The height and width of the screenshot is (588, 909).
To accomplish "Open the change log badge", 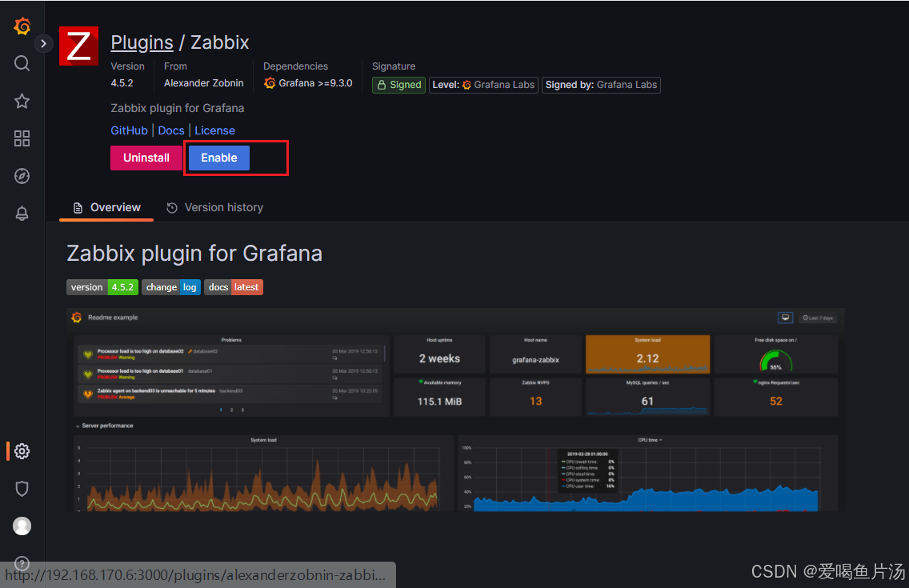I will pos(171,287).
